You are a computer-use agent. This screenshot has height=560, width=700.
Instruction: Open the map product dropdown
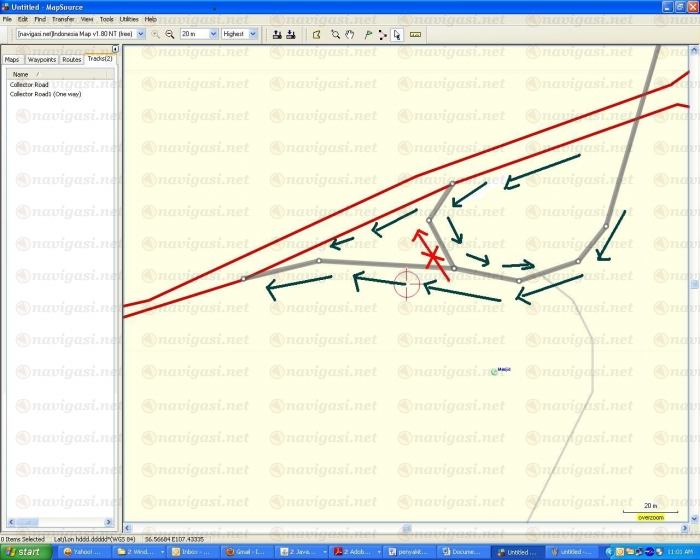pyautogui.click(x=140, y=34)
